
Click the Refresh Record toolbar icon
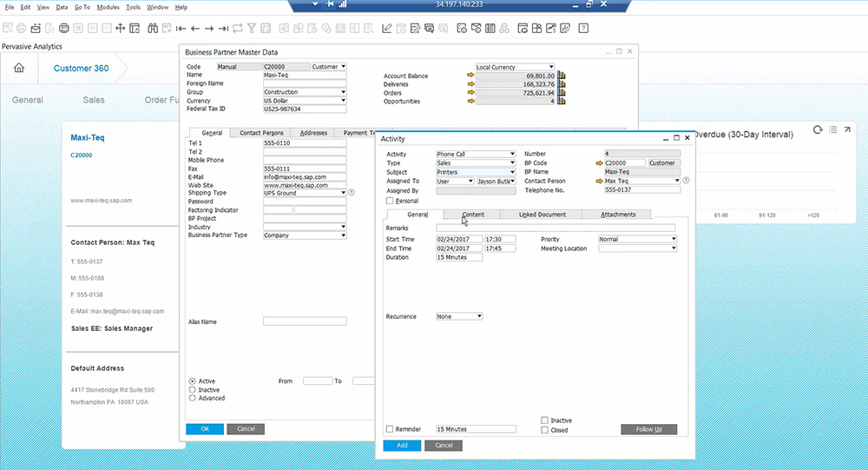pos(238,29)
